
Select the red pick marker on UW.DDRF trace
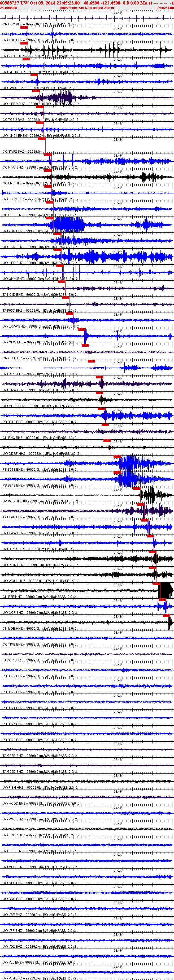107,440
